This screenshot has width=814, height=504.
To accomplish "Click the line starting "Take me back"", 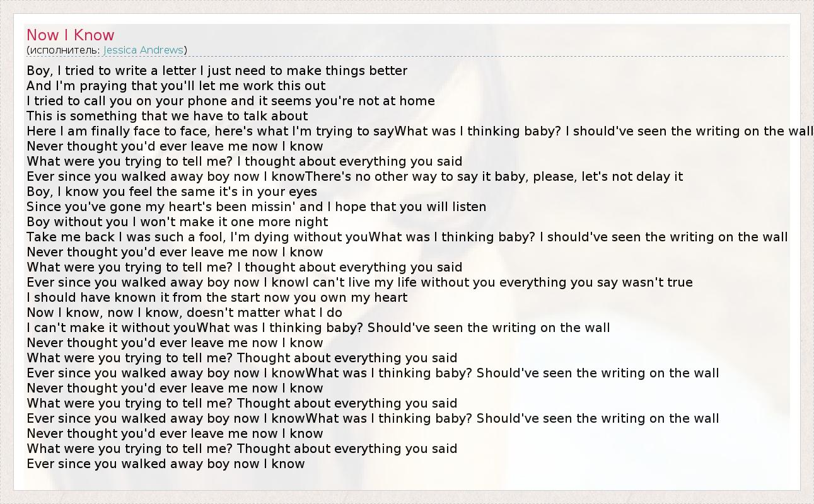I will click(195, 237).
